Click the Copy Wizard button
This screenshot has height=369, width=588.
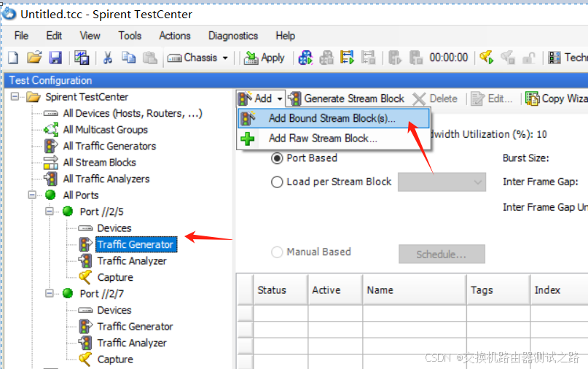click(556, 98)
